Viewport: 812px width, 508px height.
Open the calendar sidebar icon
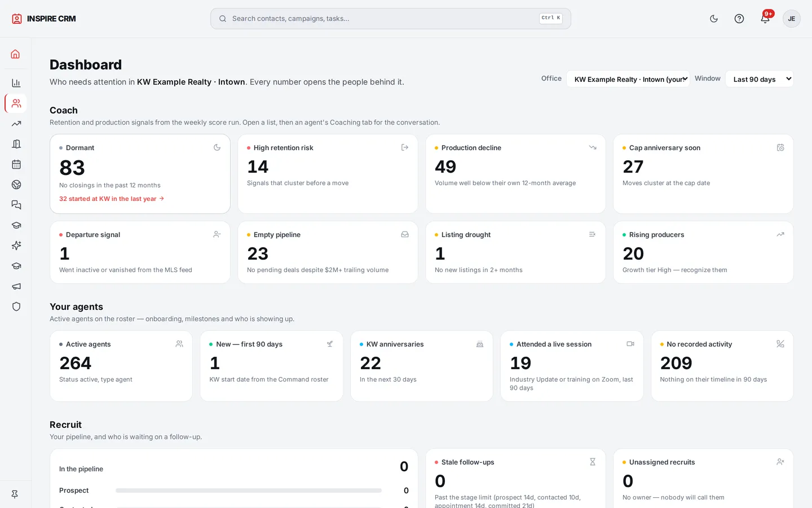(16, 164)
